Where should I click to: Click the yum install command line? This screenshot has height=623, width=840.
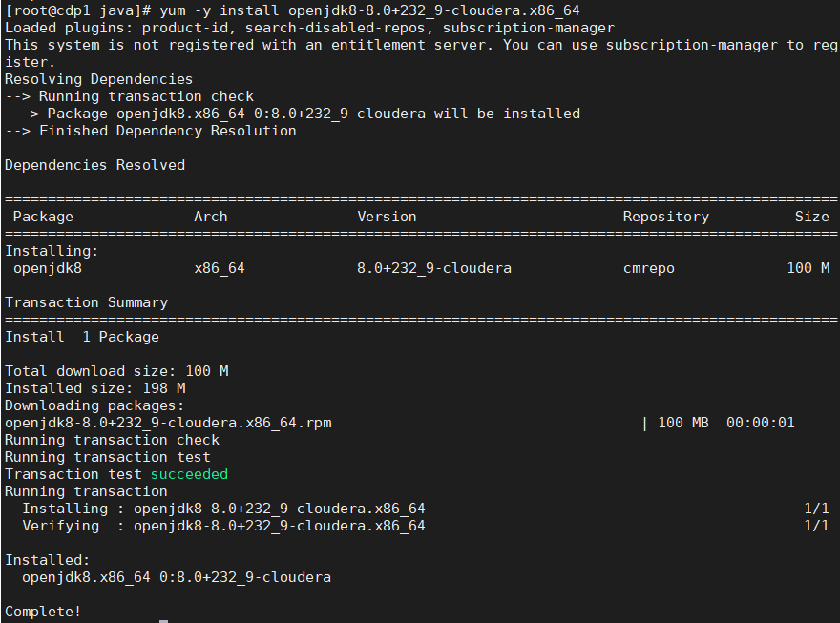tap(292, 10)
